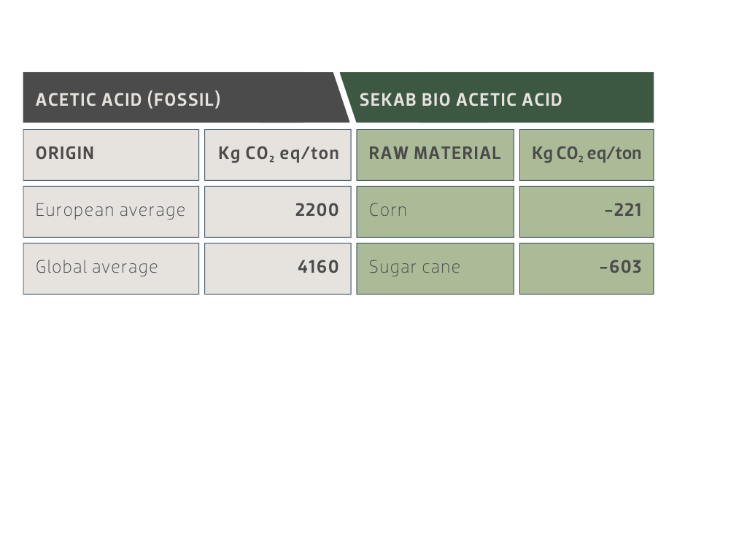Screen dimensions: 747x560
Task: Click the -603 emissions value
Action: pyautogui.click(x=587, y=268)
